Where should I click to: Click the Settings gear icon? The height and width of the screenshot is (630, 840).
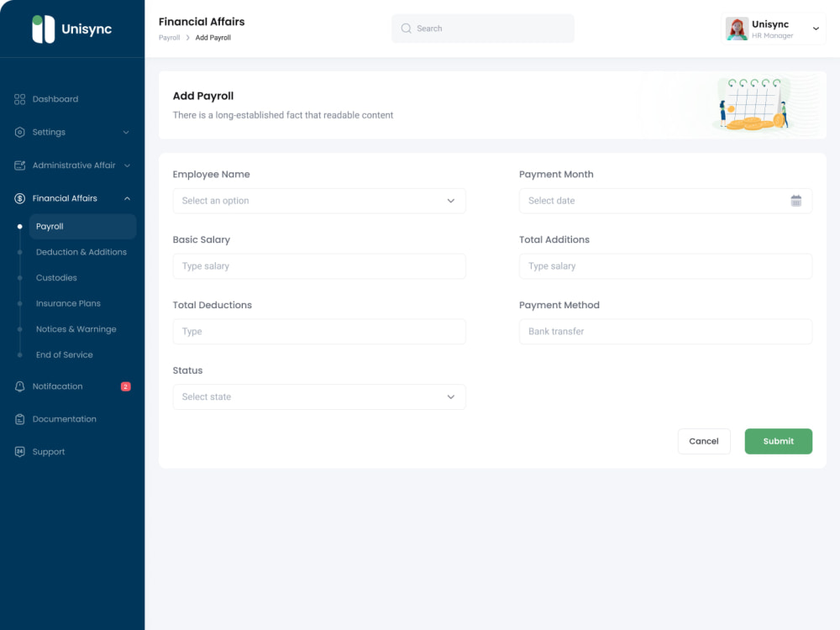[20, 133]
